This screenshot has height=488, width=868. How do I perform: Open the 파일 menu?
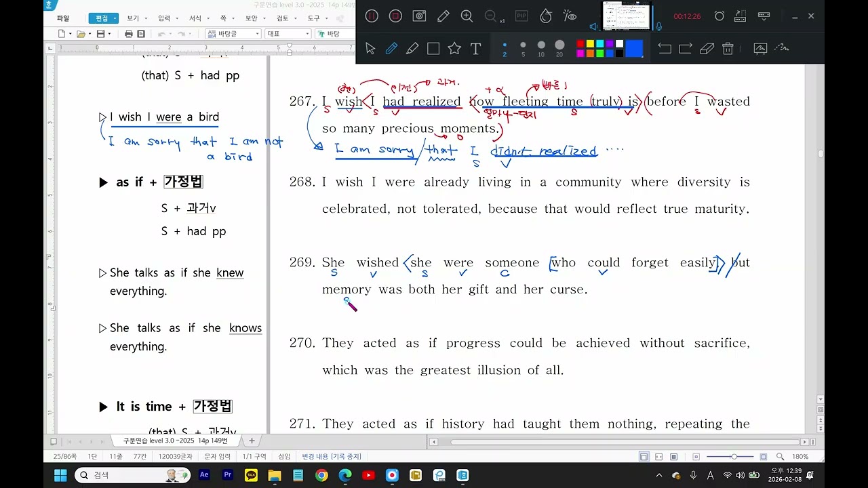(x=63, y=18)
